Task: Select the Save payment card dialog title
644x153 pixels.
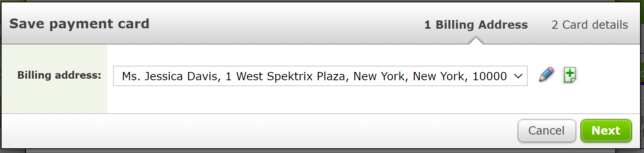Action: point(79,24)
